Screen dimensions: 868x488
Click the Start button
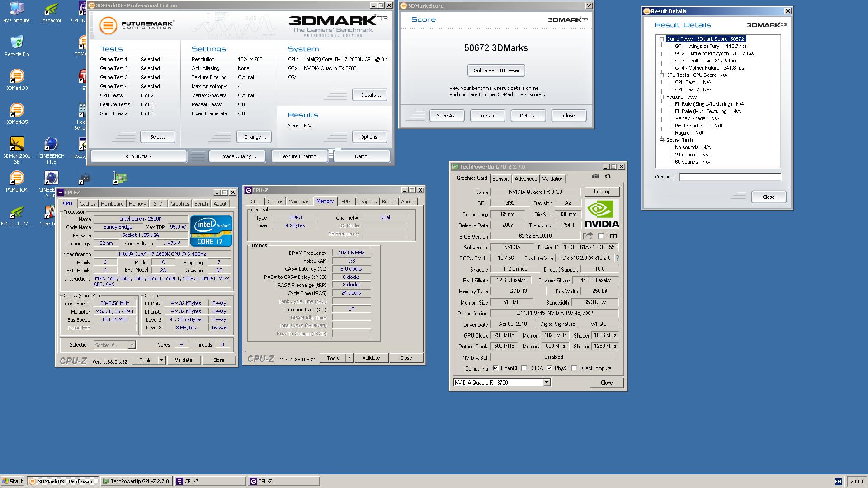[x=13, y=481]
